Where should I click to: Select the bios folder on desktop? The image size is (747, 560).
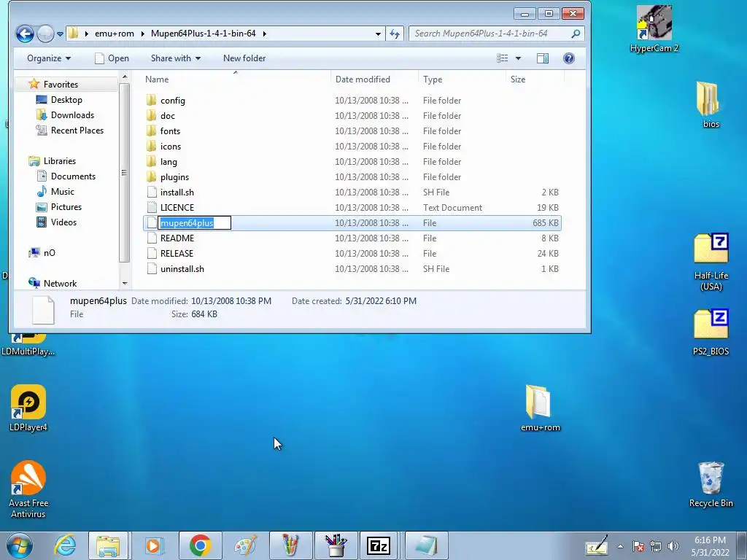coord(711,104)
